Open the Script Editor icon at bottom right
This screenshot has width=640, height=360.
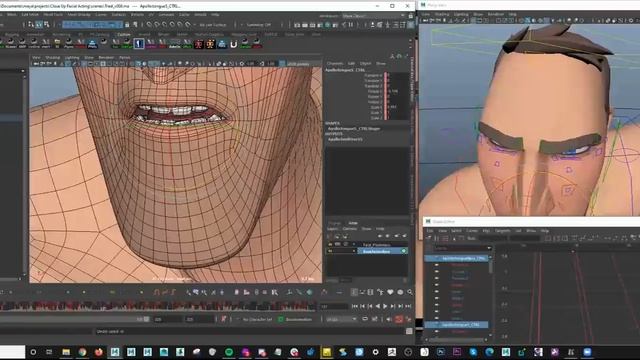[x=409, y=331]
